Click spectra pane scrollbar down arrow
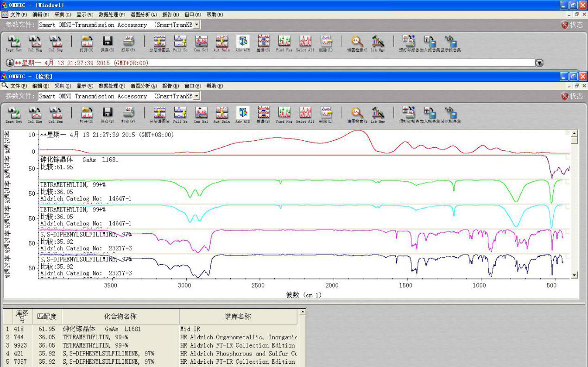Viewport: 588px width, 367px height. click(575, 275)
